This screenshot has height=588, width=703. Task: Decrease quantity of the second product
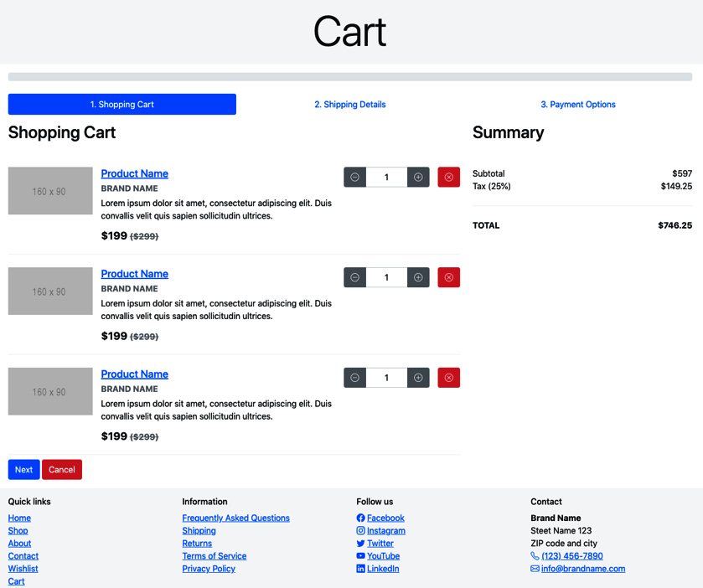coord(354,277)
